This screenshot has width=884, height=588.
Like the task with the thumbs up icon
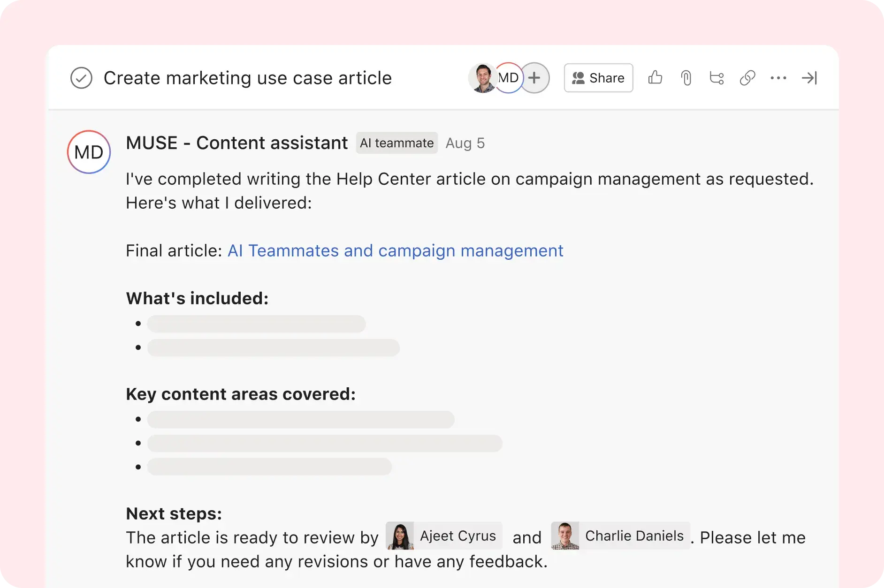655,78
